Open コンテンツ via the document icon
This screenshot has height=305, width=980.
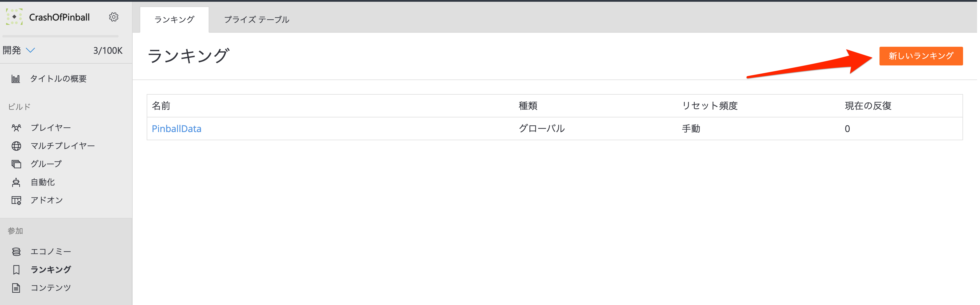(16, 287)
